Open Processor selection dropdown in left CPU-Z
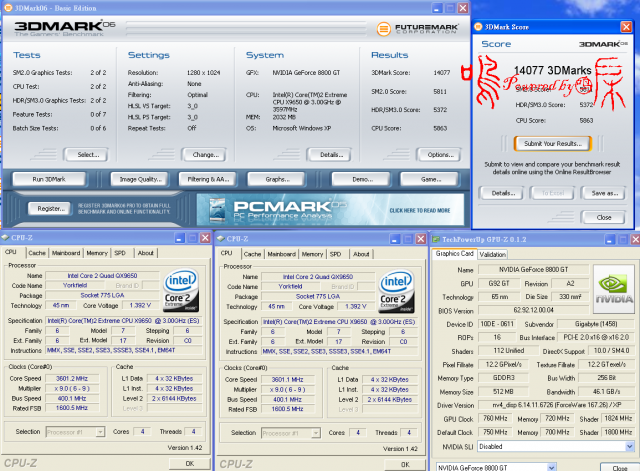This screenshot has height=471, width=640. tap(75, 432)
